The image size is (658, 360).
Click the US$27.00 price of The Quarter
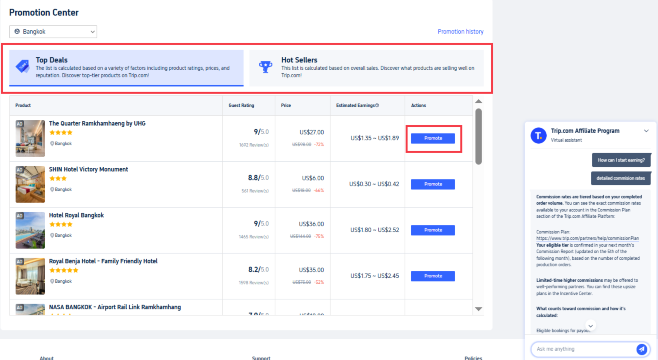pos(311,132)
